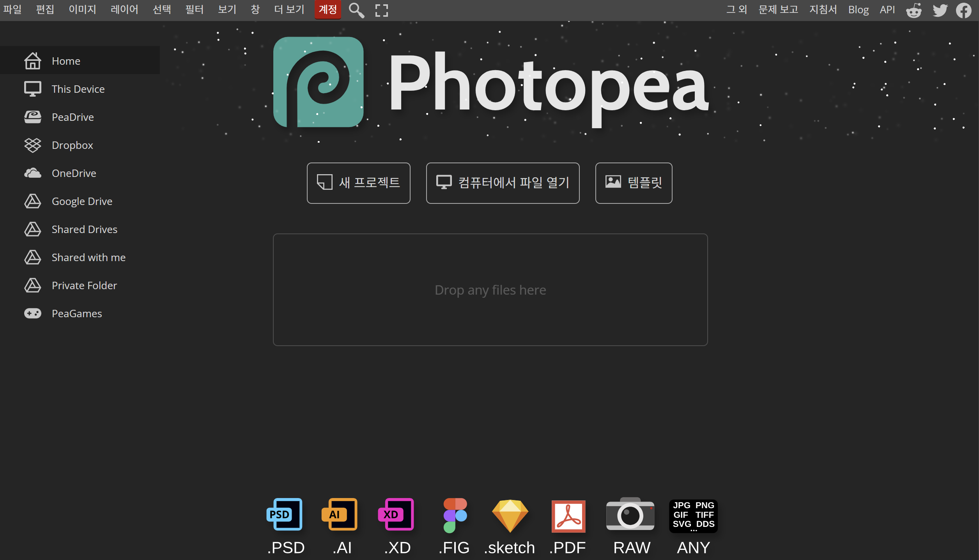Open the RAW camera format option

click(630, 515)
